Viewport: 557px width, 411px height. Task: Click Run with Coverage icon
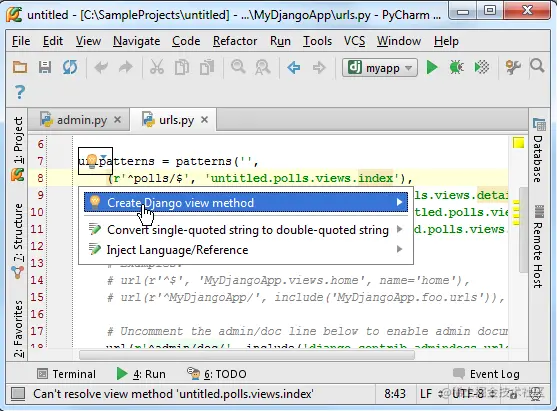coord(481,67)
